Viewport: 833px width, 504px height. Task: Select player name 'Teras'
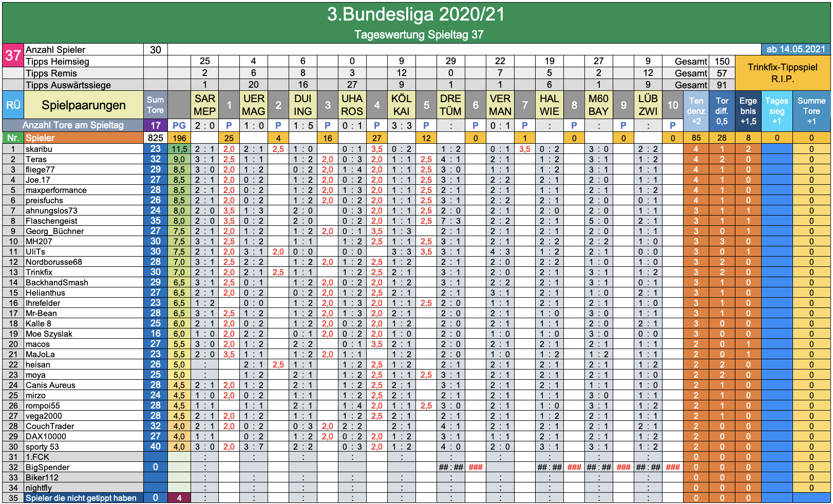click(36, 159)
